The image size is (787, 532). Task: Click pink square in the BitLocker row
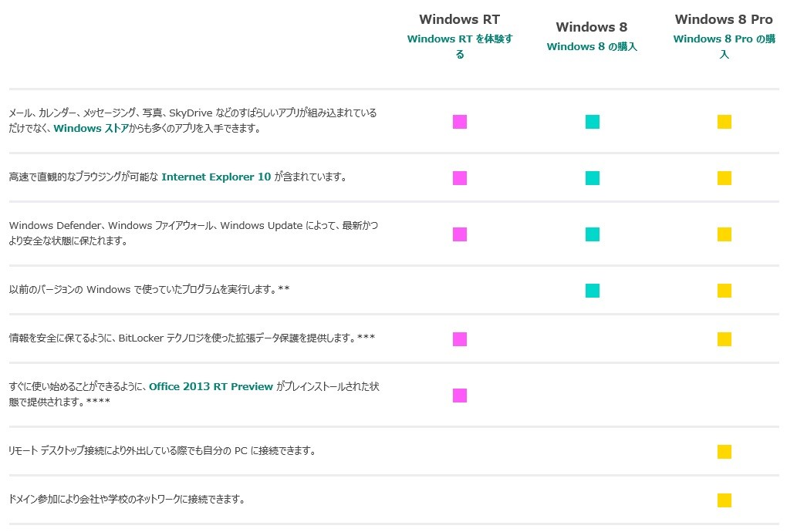(460, 339)
